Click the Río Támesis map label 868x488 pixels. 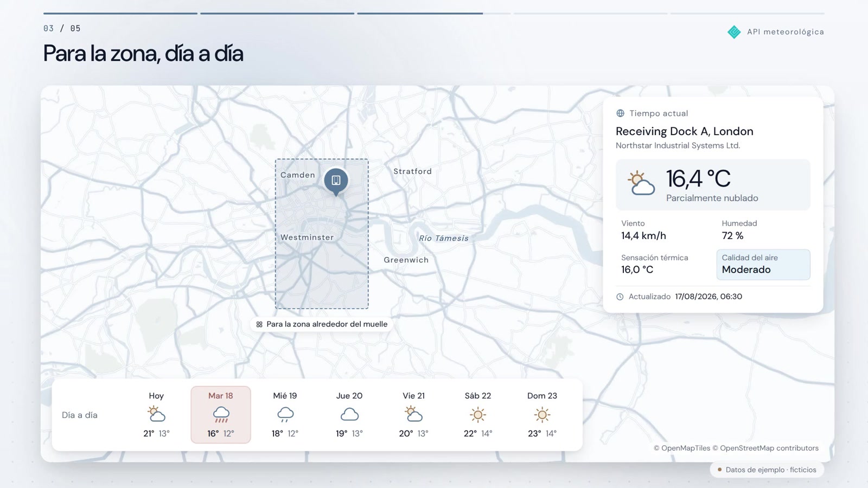[444, 238]
